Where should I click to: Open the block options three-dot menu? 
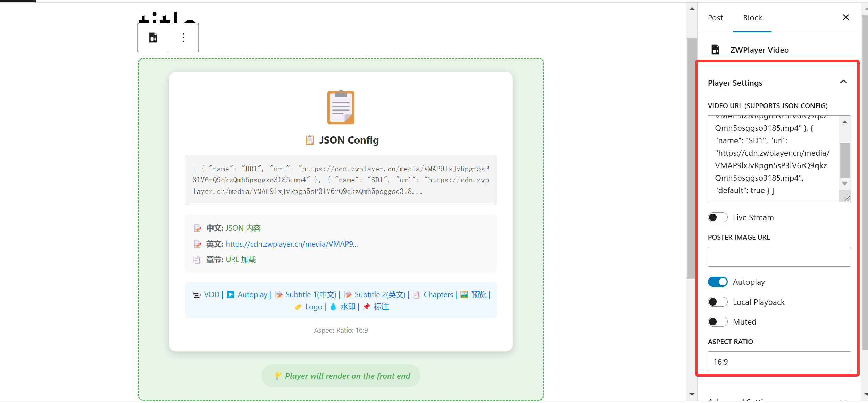click(183, 37)
